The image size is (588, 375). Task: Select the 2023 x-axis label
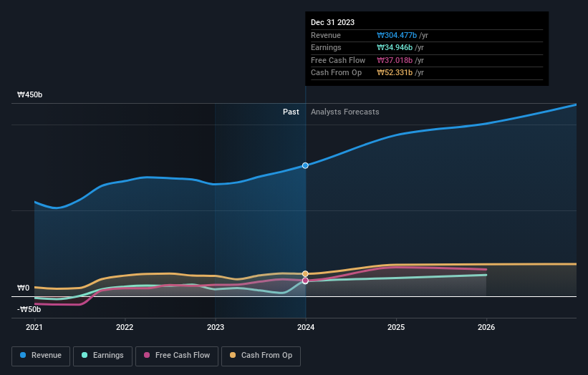click(x=216, y=328)
